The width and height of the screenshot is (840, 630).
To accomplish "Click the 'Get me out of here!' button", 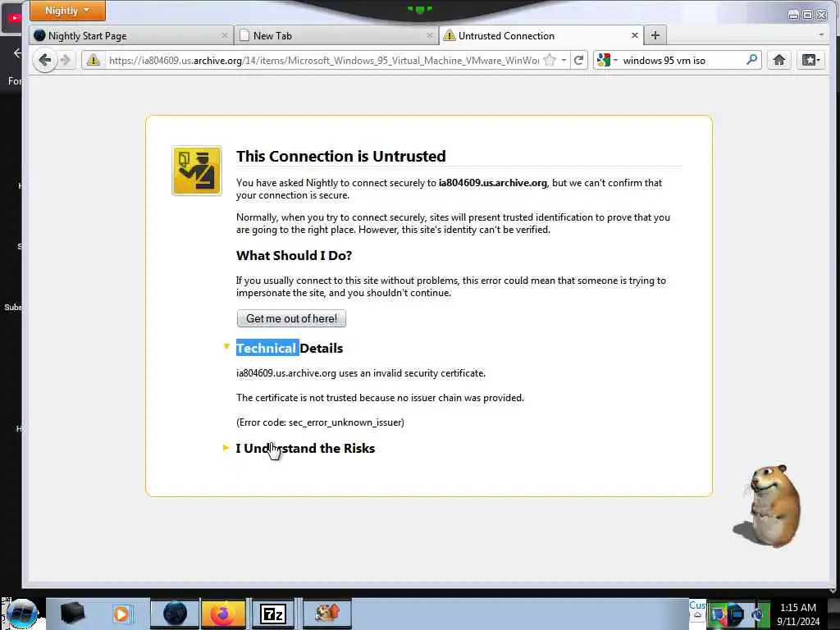I will click(x=291, y=318).
